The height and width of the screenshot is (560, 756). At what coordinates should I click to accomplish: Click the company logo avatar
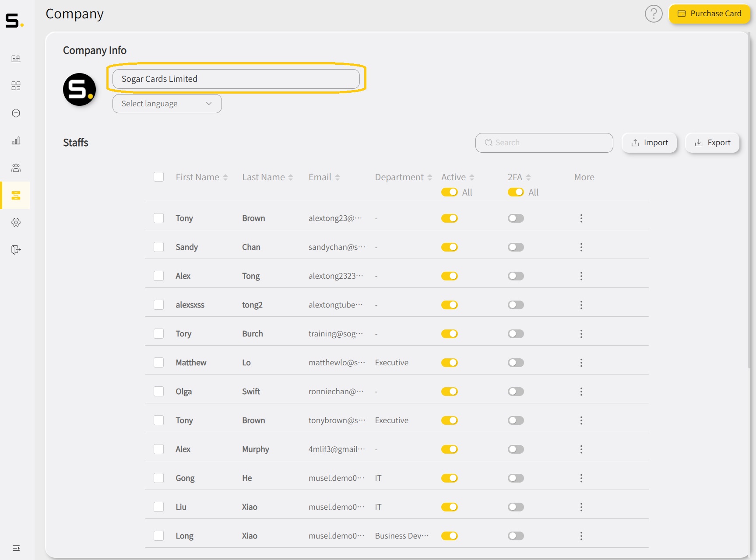pyautogui.click(x=80, y=90)
